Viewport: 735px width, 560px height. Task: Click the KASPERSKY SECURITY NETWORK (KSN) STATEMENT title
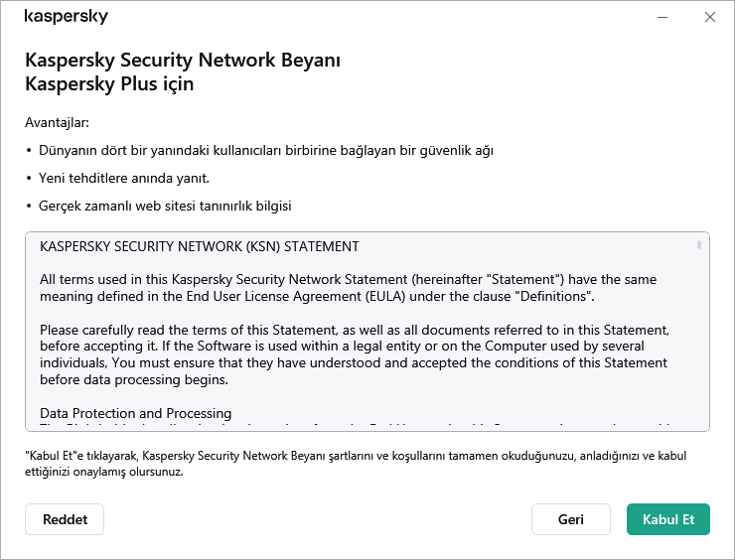tap(200, 246)
